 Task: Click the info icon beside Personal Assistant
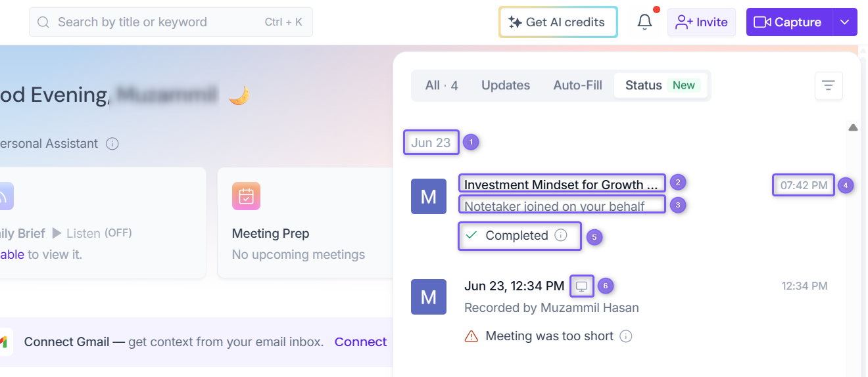click(x=112, y=143)
